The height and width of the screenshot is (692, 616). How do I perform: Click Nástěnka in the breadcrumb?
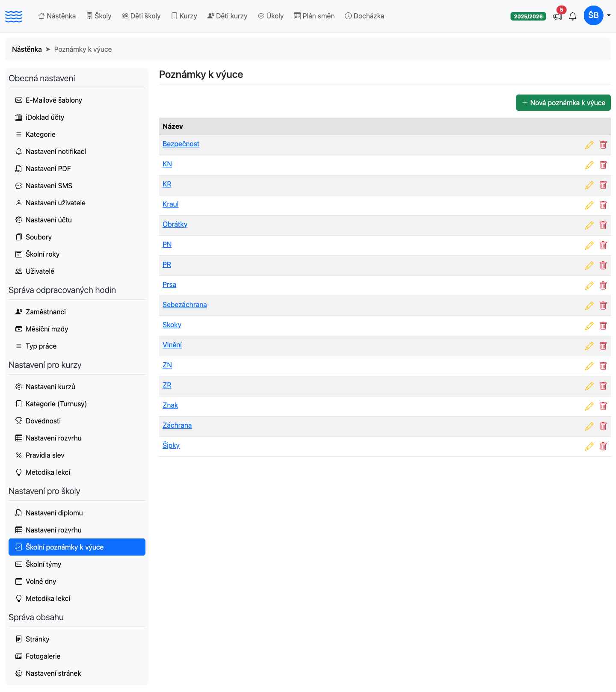27,49
